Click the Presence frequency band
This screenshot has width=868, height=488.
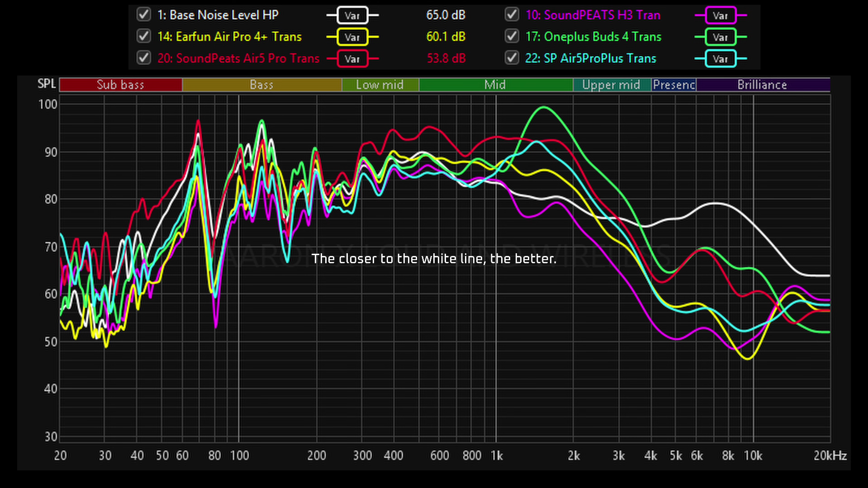click(674, 85)
